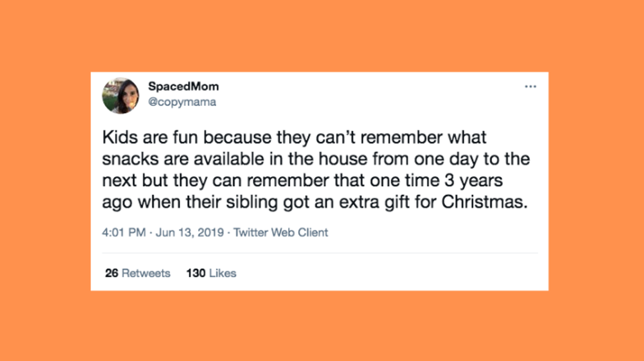This screenshot has width=644, height=361.
Task: Click the word "snacks" in the tweet
Action: coord(130,159)
